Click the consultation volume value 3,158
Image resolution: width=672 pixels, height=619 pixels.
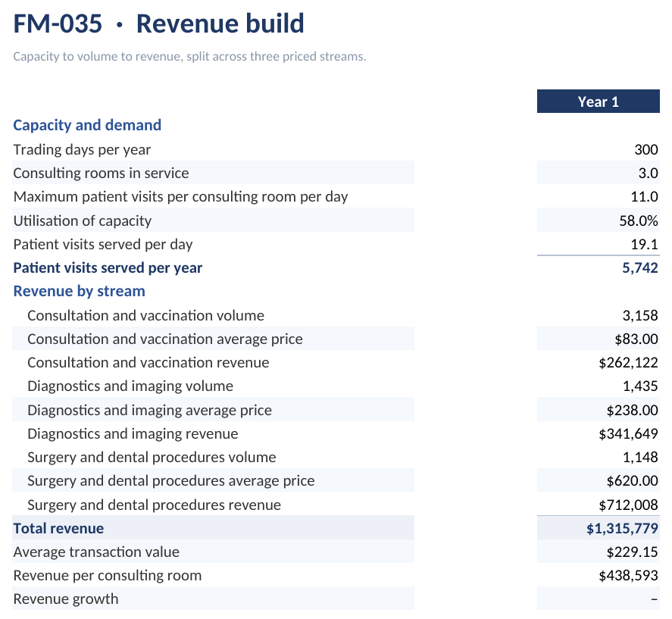[x=640, y=315]
